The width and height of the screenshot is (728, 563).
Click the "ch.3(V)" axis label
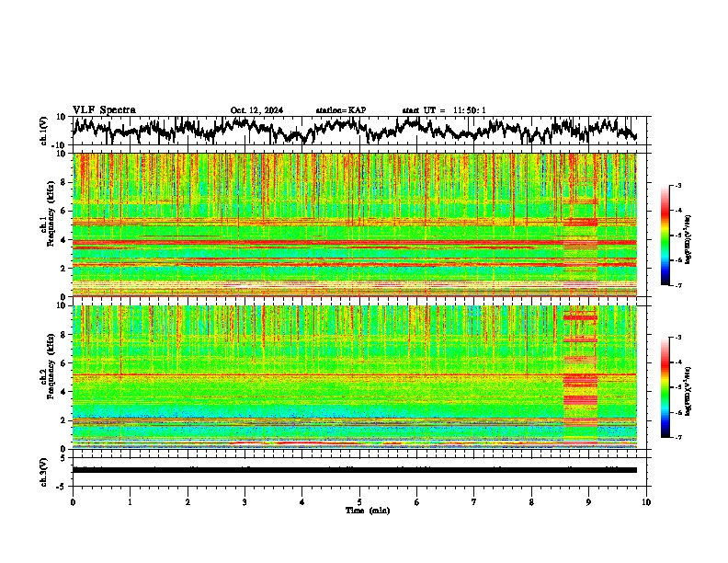(x=44, y=472)
